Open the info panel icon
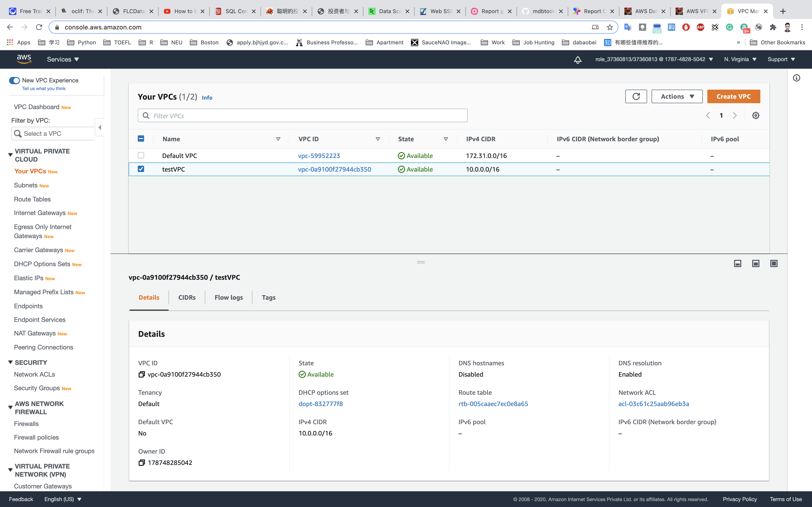Screen dimensions: 812x507 (796, 78)
